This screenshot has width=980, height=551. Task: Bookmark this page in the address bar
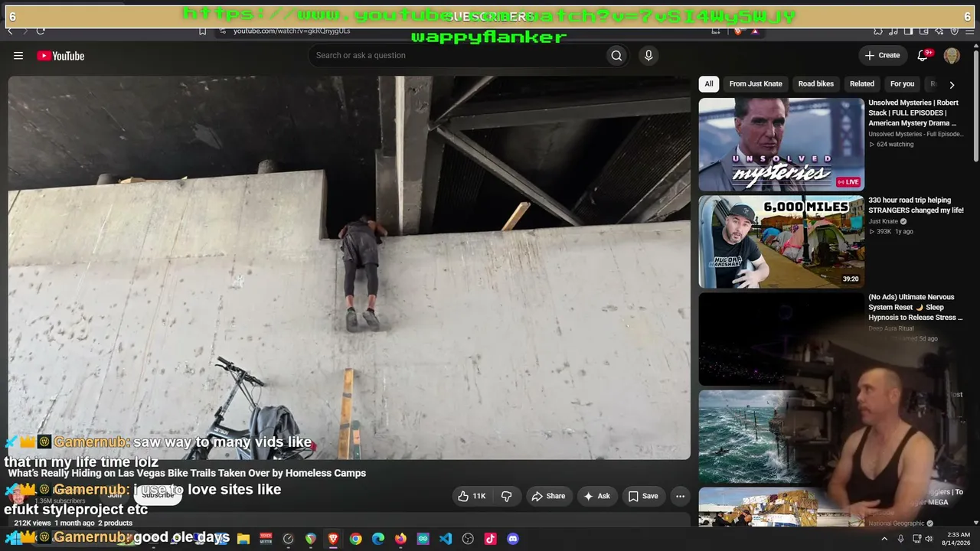(x=202, y=31)
